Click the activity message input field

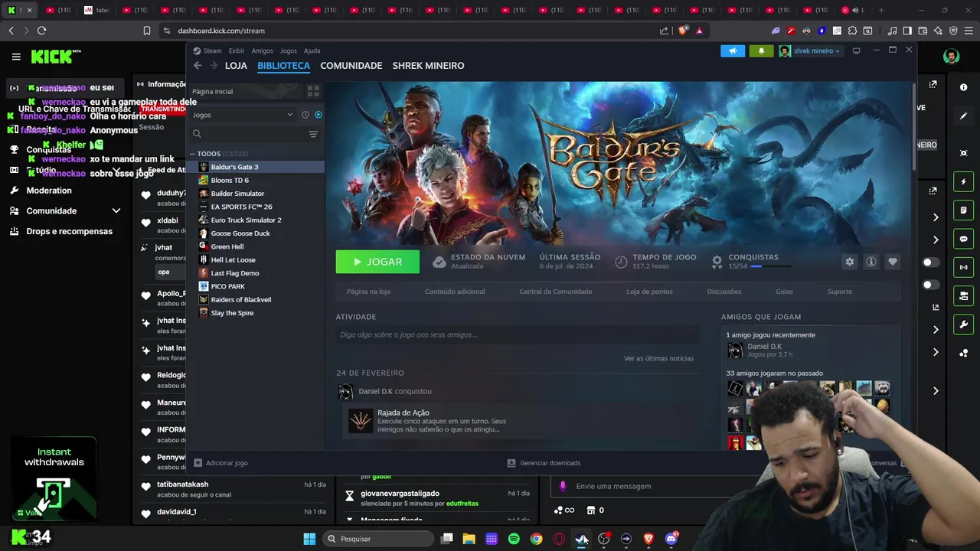click(517, 334)
